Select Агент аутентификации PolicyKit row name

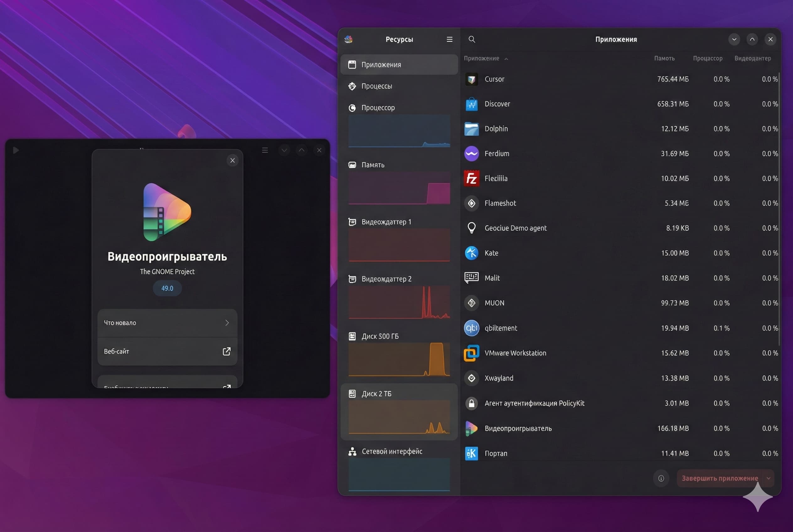pos(535,403)
